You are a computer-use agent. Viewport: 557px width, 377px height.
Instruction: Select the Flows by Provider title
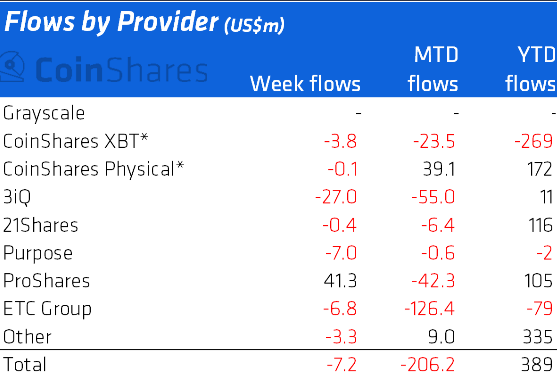pyautogui.click(x=144, y=22)
